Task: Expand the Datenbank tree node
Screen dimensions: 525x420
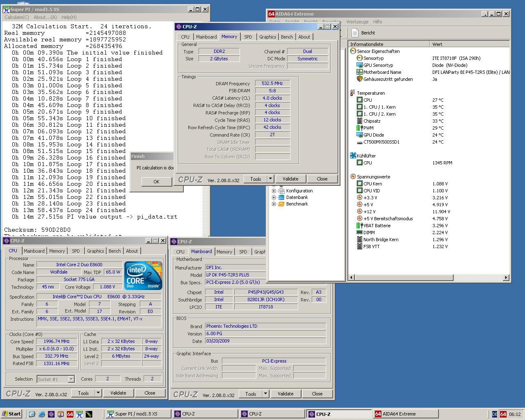Action: click(274, 197)
